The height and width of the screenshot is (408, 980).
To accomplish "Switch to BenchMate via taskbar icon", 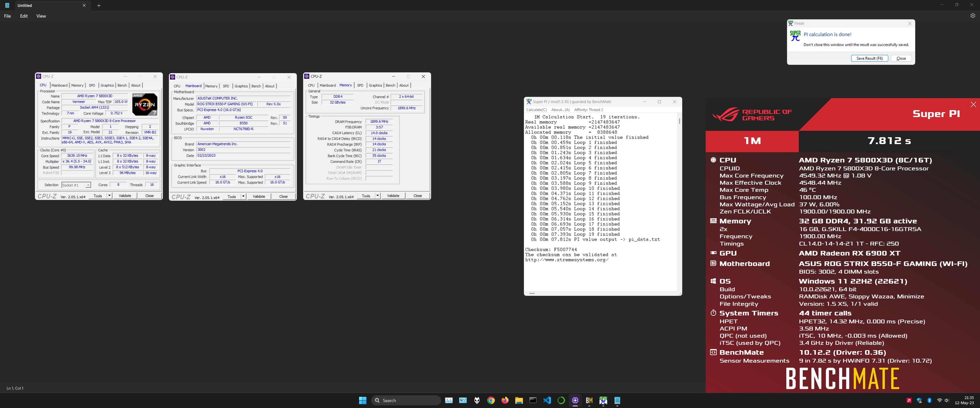I will (x=589, y=400).
